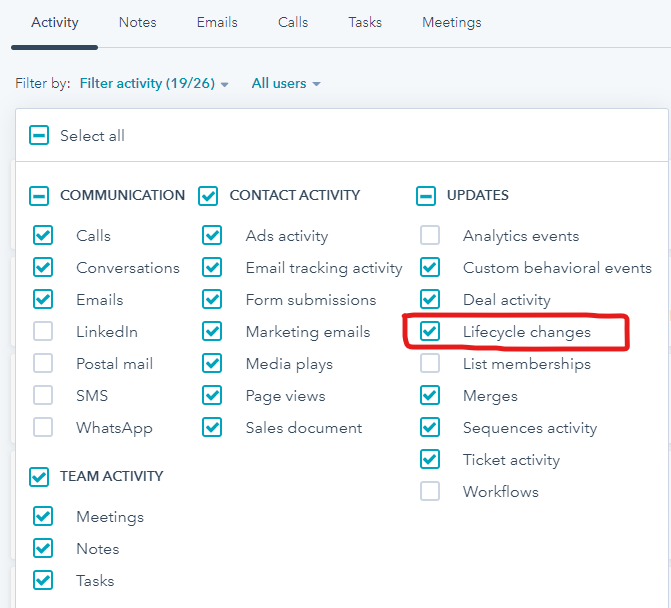Open the Notes tab
The image size is (671, 608).
137,22
